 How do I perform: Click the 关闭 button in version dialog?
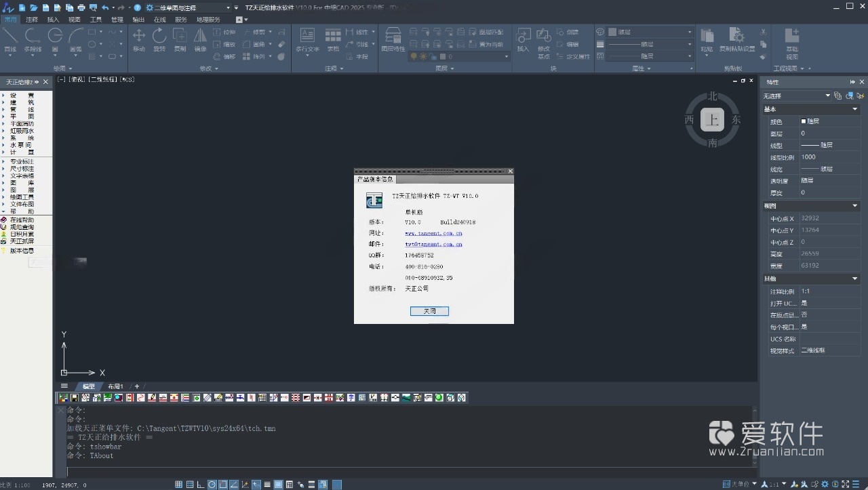[x=429, y=311]
